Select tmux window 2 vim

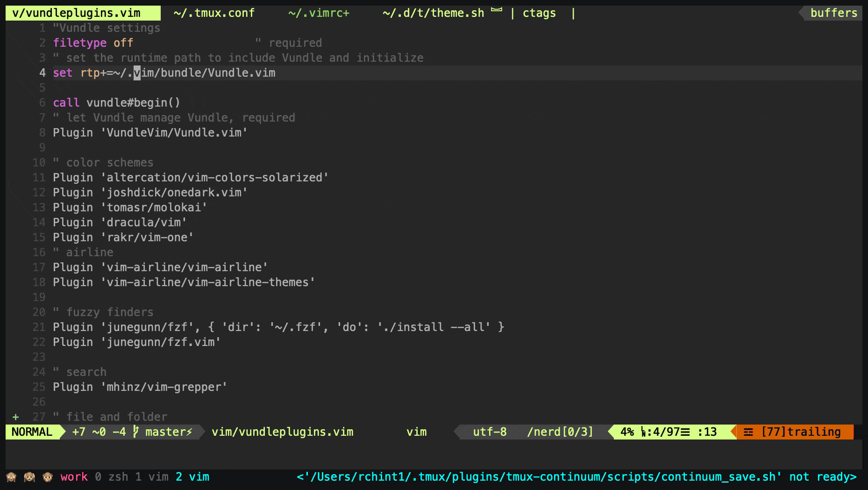(x=192, y=477)
